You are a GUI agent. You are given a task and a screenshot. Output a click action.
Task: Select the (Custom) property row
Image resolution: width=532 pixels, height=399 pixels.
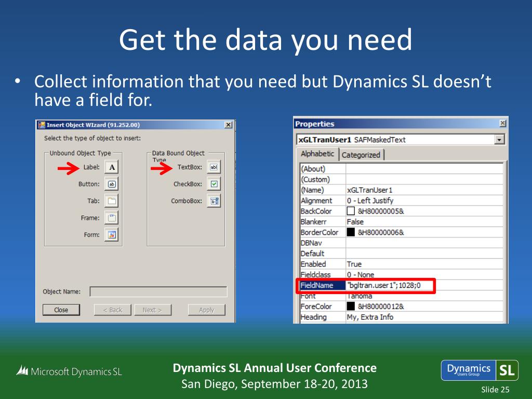click(x=402, y=179)
